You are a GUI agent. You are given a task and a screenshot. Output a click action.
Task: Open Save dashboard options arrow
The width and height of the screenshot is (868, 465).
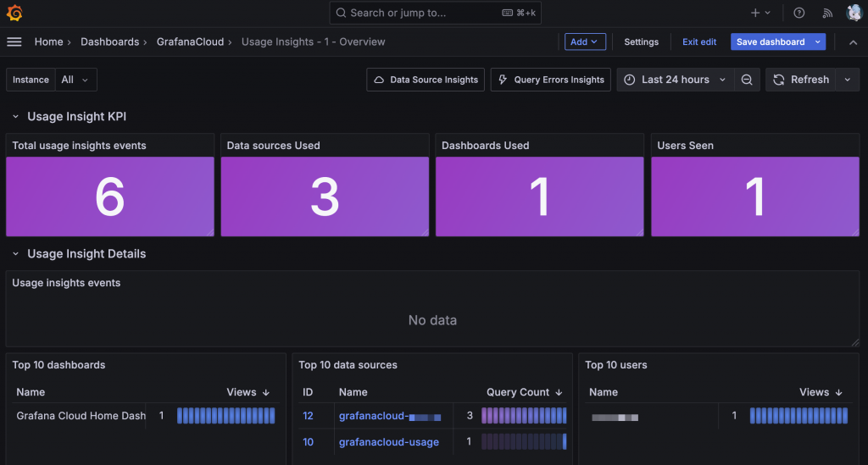[x=818, y=42]
